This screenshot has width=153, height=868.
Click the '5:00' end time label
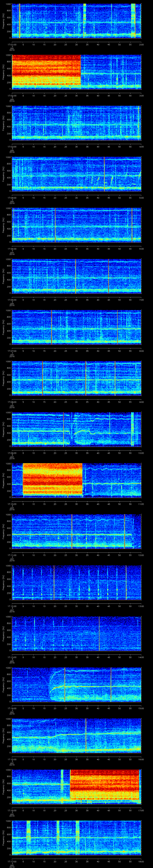141,197
